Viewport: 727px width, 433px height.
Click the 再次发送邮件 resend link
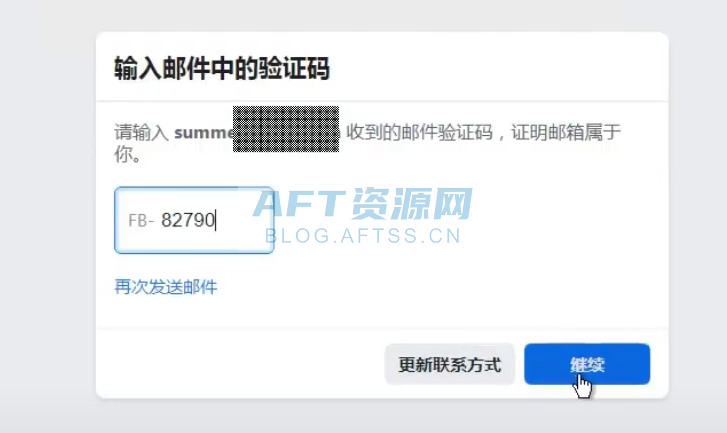[166, 287]
